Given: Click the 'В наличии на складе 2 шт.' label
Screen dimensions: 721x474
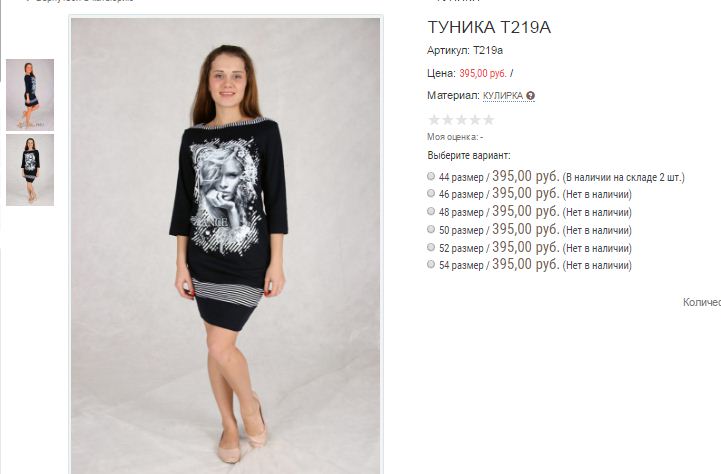Looking at the screenshot, I should (x=624, y=177).
